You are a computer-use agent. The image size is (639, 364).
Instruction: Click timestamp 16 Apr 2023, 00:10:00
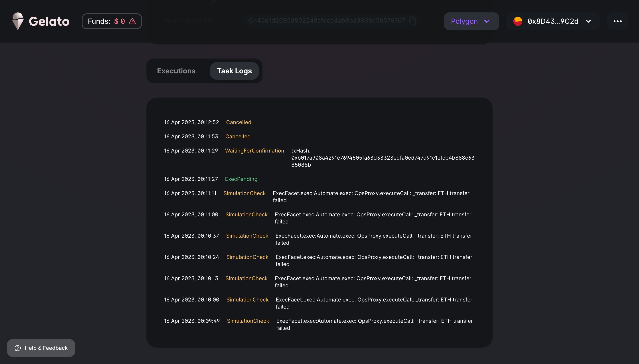click(192, 299)
